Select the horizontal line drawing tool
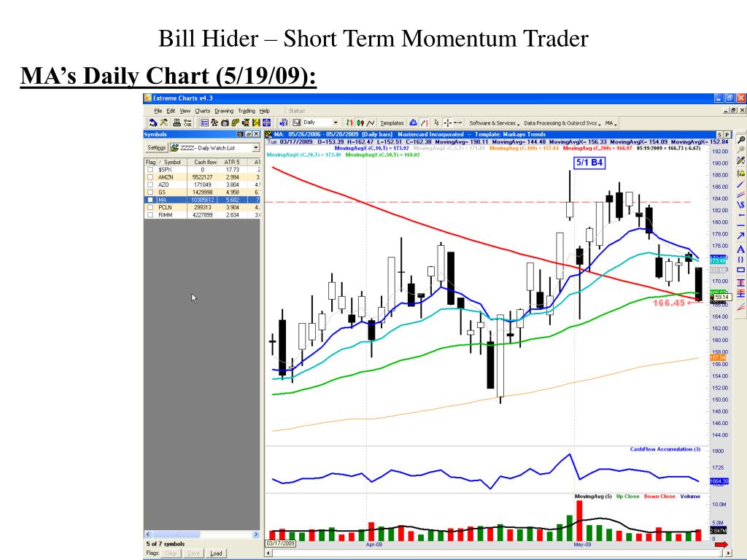 click(x=741, y=225)
